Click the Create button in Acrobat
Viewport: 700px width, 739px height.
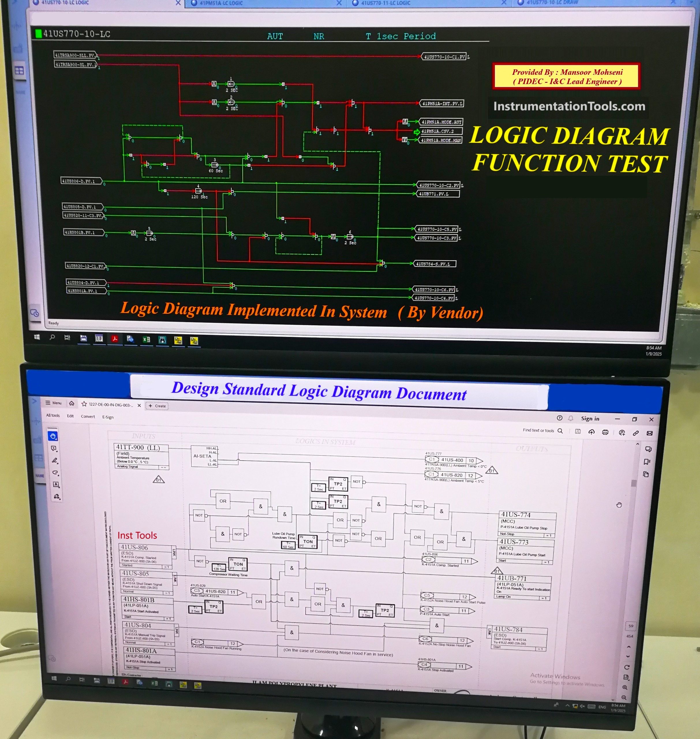tap(157, 406)
